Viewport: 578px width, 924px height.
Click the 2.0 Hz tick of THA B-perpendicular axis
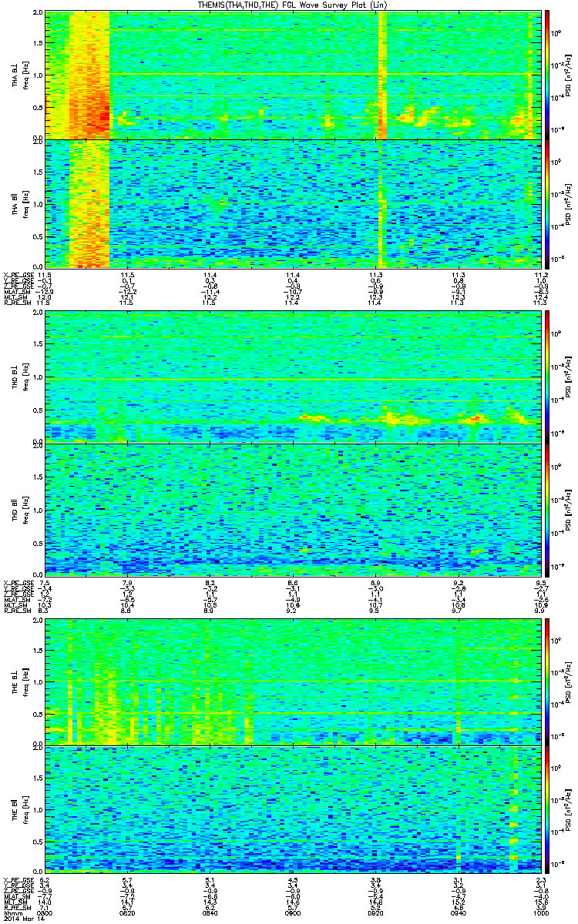pos(38,14)
